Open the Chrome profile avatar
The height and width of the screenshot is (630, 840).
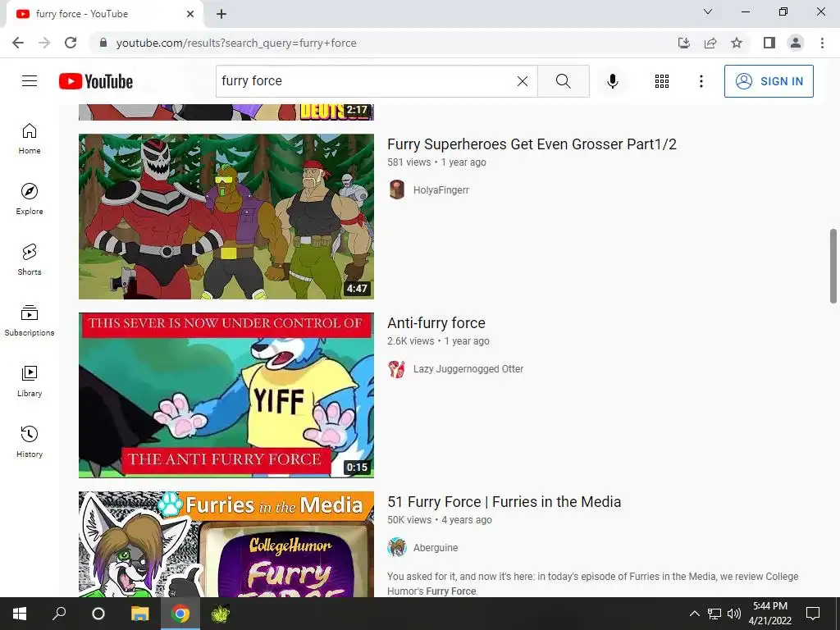[796, 43]
